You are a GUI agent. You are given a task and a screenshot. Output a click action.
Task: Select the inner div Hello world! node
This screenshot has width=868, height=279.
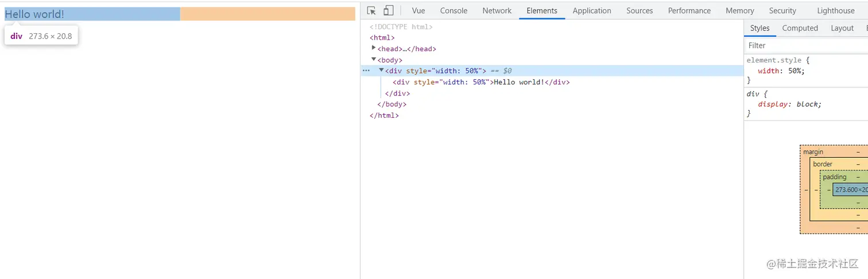pyautogui.click(x=481, y=82)
